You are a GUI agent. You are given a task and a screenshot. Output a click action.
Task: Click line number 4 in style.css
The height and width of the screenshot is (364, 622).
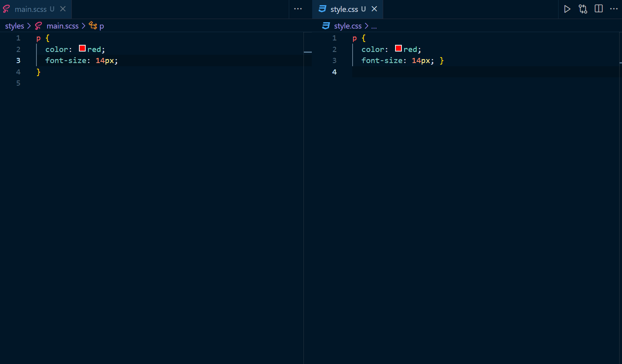(x=334, y=72)
